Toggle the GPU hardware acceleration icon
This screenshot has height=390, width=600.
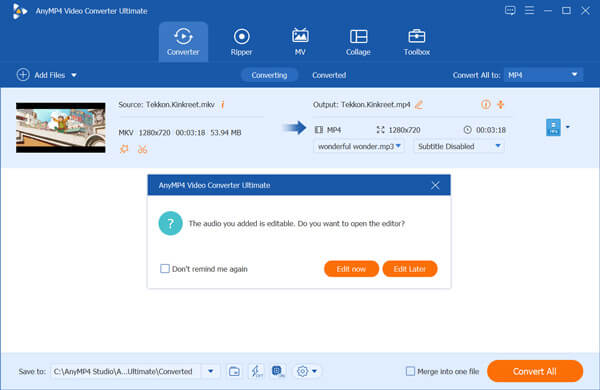point(278,371)
